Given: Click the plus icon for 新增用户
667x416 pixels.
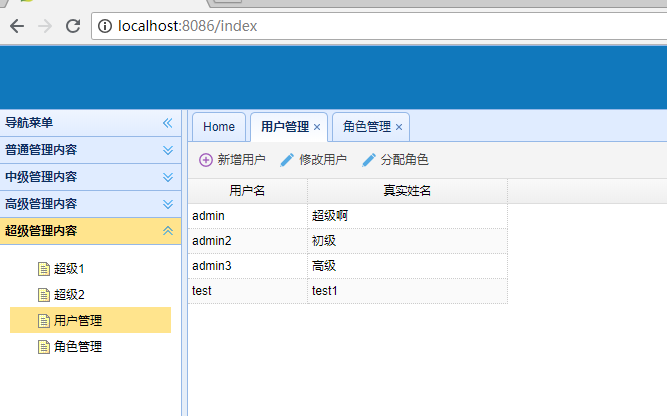Looking at the screenshot, I should coord(206,160).
